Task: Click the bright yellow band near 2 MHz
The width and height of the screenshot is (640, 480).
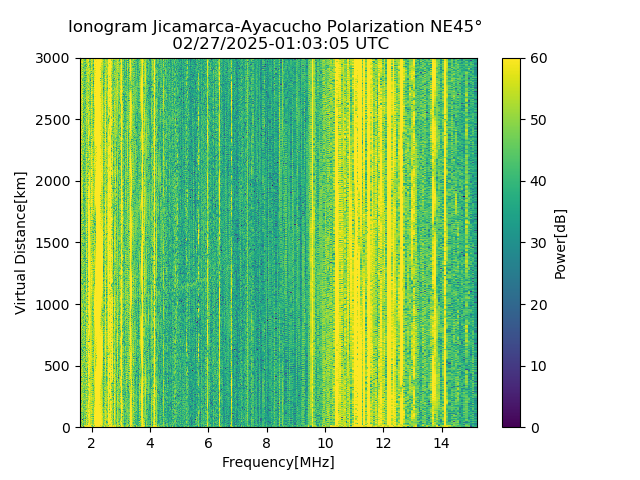Action: [x=98, y=243]
